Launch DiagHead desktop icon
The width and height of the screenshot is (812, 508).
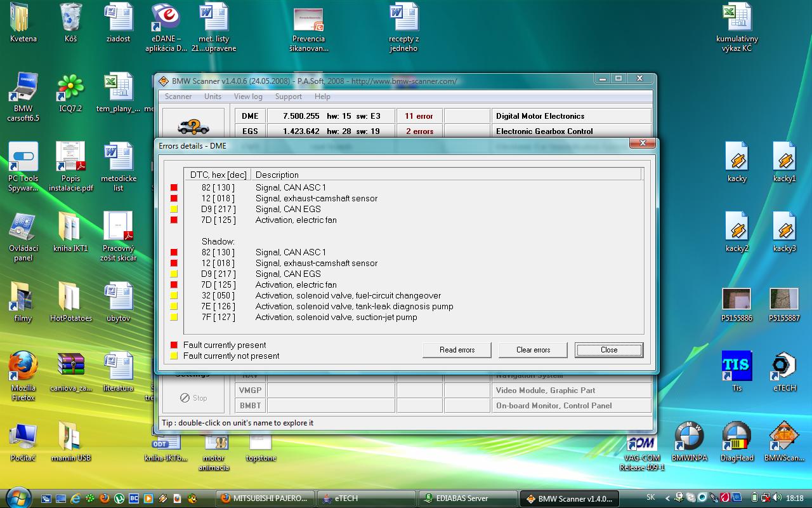pos(737,441)
